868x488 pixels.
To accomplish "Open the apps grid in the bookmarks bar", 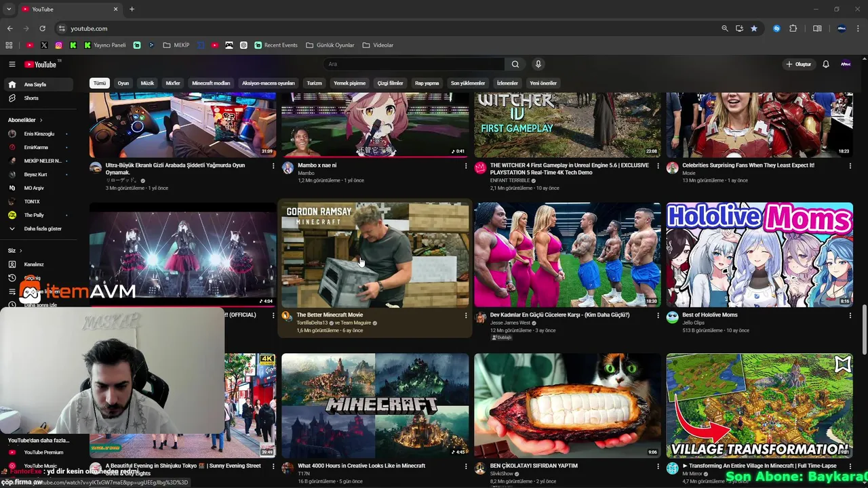I will click(9, 45).
